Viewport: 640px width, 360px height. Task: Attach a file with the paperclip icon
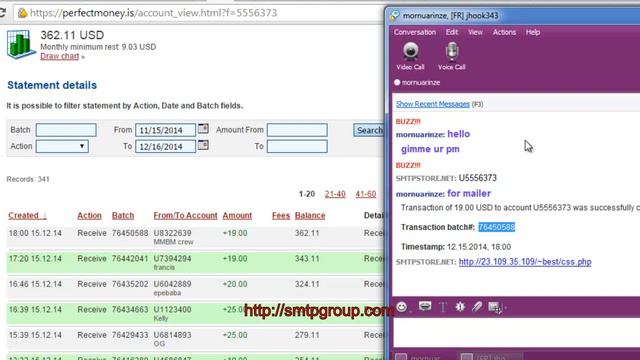(x=477, y=307)
